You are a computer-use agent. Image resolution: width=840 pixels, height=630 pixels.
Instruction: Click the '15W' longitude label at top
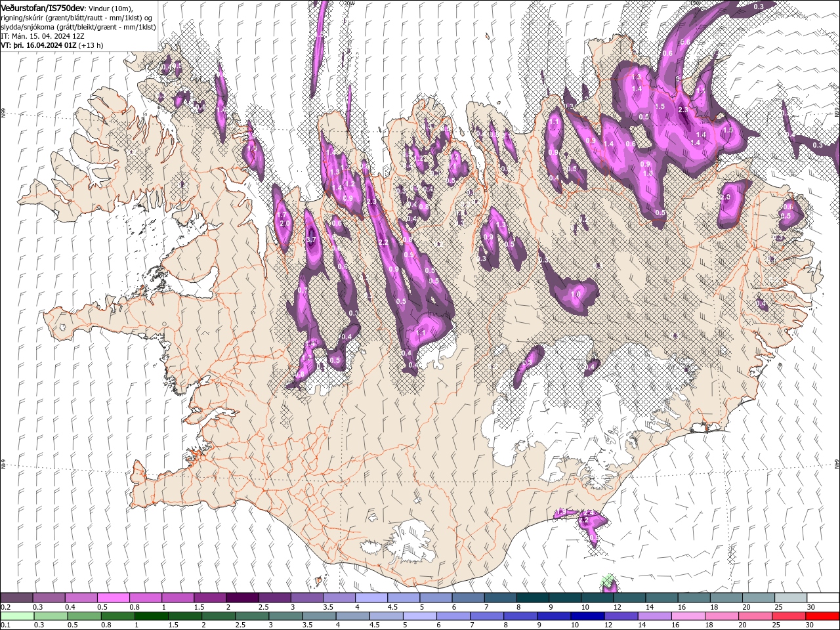pyautogui.click(x=695, y=3)
